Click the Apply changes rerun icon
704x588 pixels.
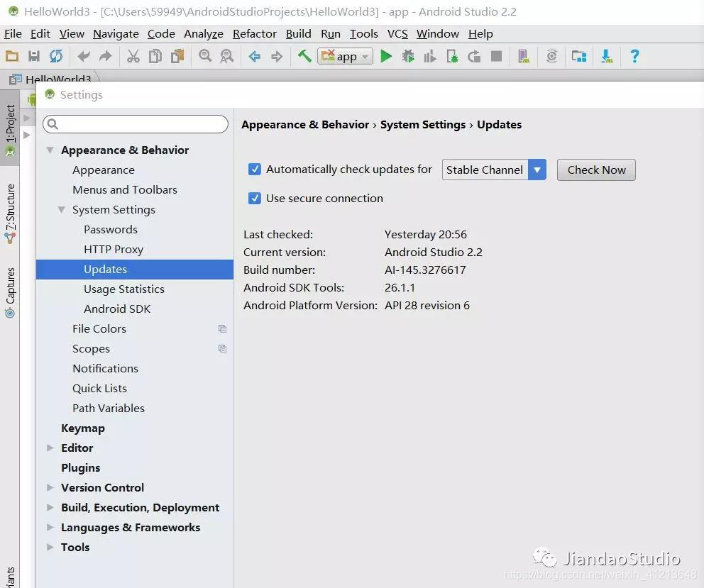click(474, 57)
